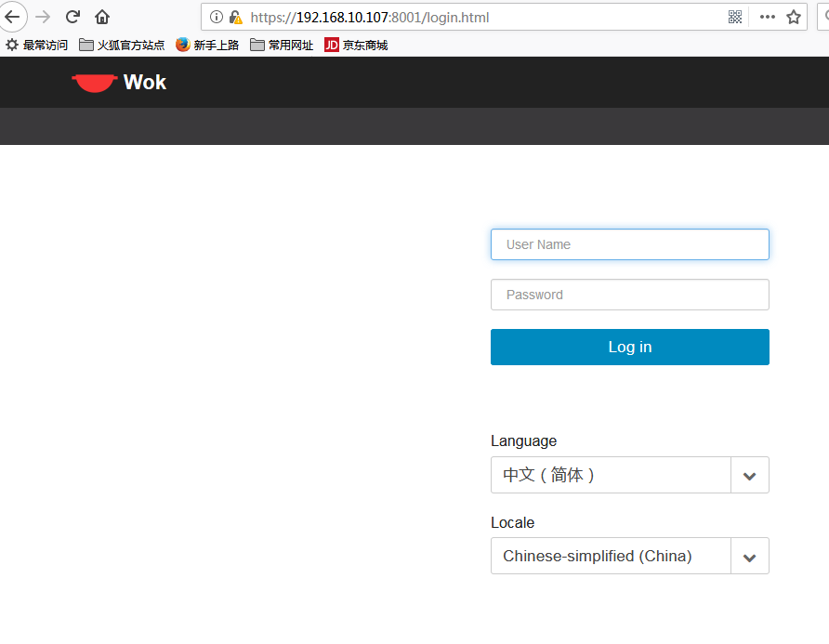The height and width of the screenshot is (644, 829).
Task: Open the 京东商城 JD bookmark
Action: tap(356, 45)
